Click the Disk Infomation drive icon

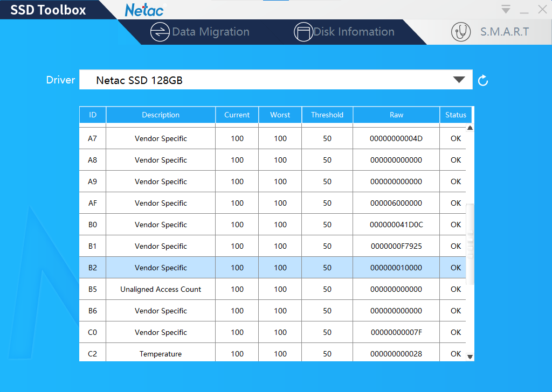[x=303, y=32]
